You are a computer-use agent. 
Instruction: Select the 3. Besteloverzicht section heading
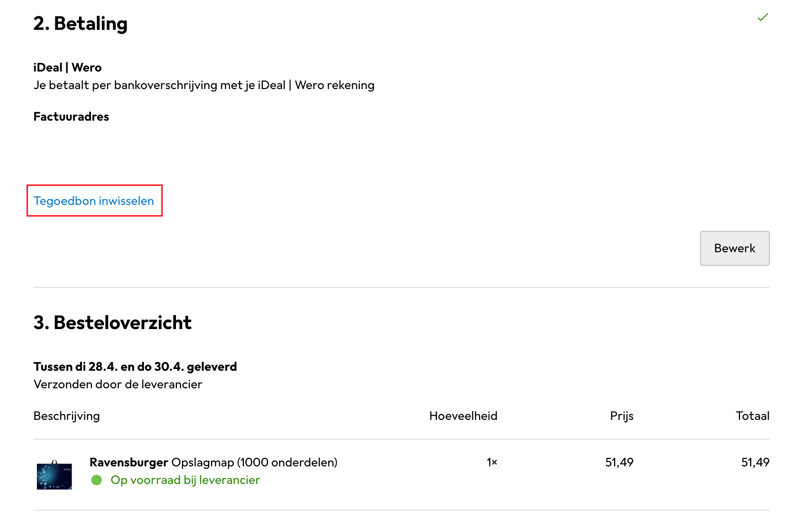[x=112, y=322]
